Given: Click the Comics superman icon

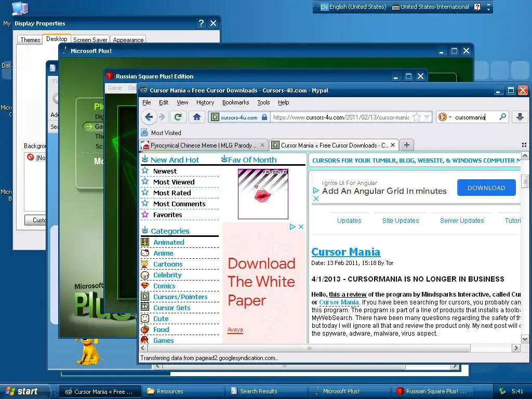Looking at the screenshot, I should pos(145,286).
